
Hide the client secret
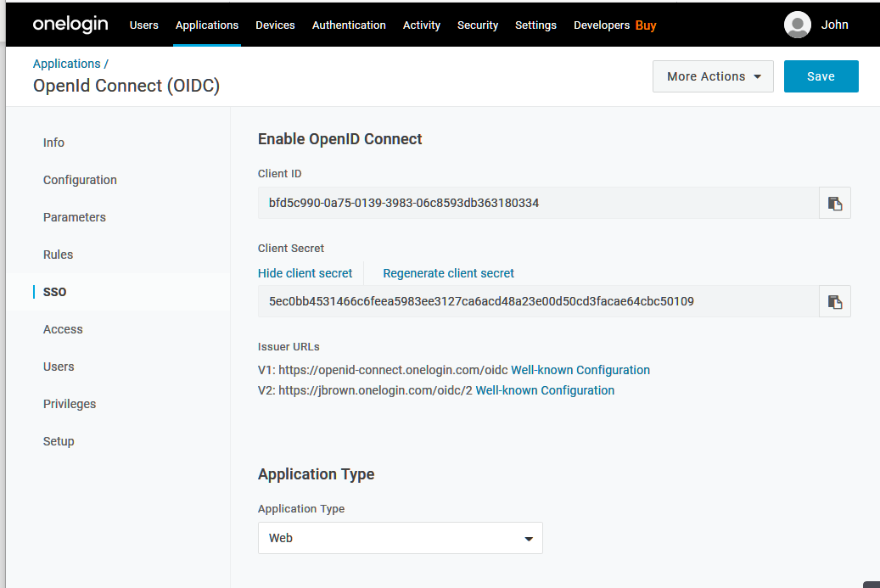(305, 273)
